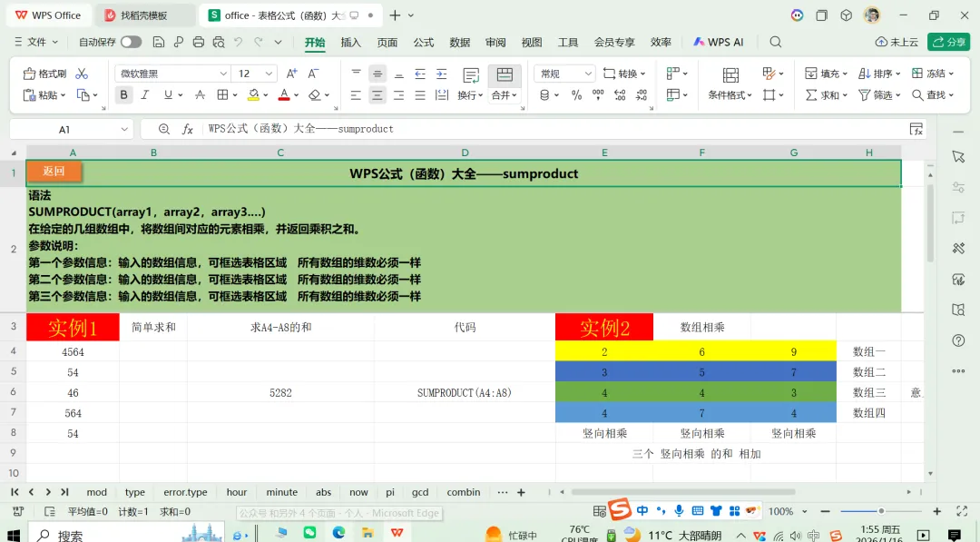Switch to the Formulas (公式) ribbon tab
This screenshot has height=542, width=980.
point(423,43)
